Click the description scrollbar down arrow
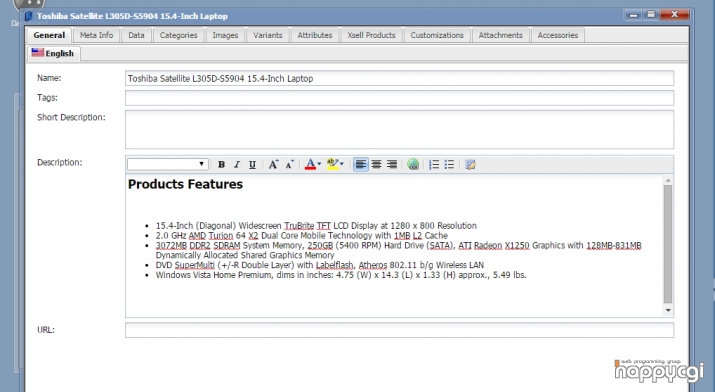The height and width of the screenshot is (392, 715). [668, 310]
